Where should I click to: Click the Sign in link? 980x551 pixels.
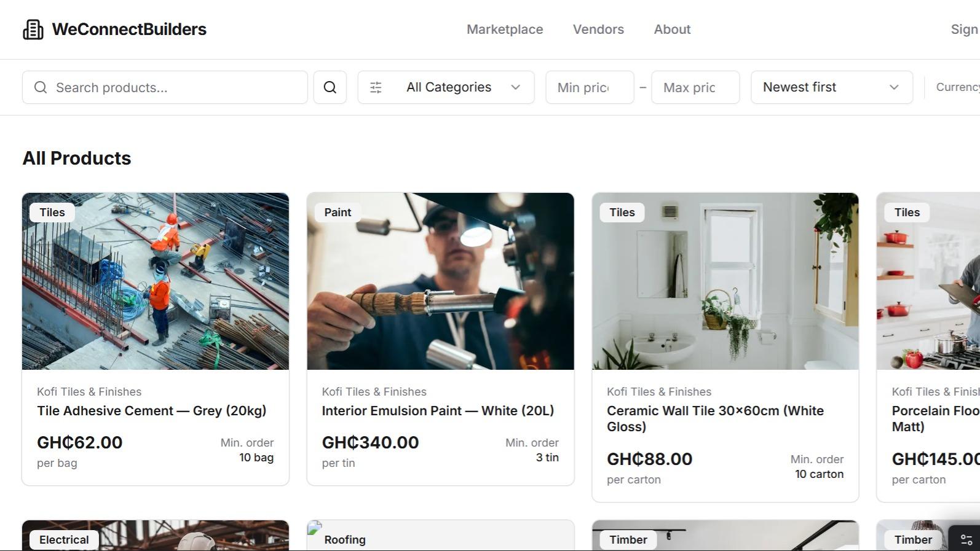click(x=963, y=29)
